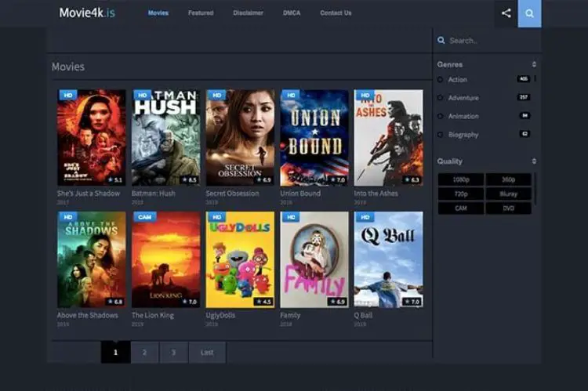Filter by CAM quality

click(461, 208)
